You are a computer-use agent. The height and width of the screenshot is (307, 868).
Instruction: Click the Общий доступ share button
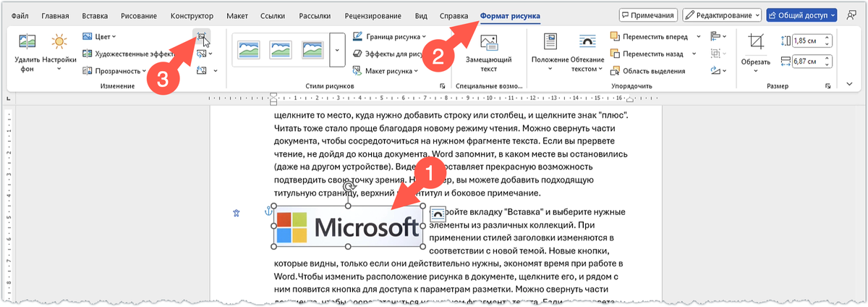(801, 14)
